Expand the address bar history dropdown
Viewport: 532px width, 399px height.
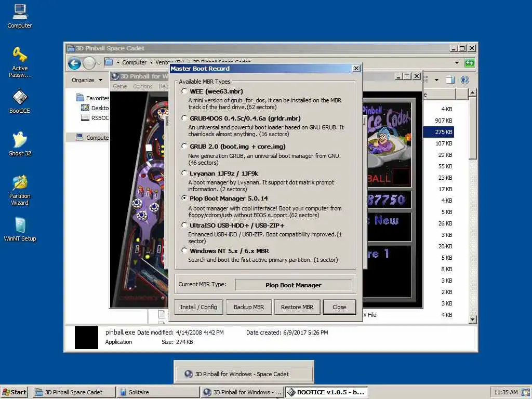coord(457,63)
